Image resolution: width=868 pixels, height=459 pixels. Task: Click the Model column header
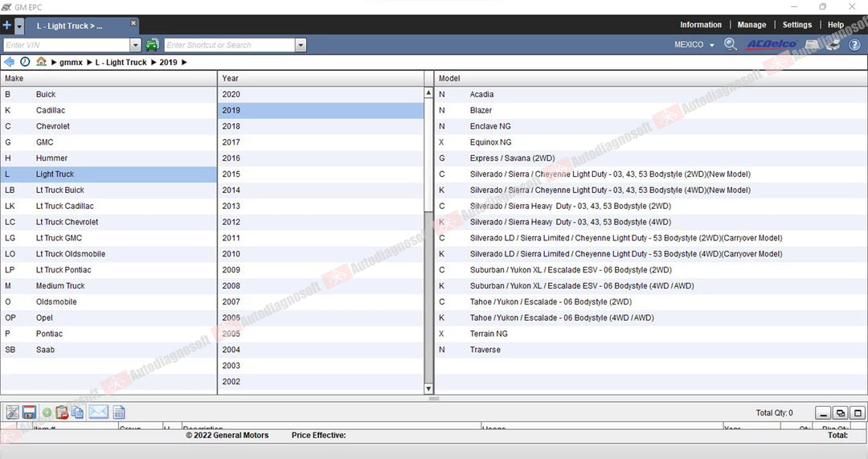click(x=651, y=79)
